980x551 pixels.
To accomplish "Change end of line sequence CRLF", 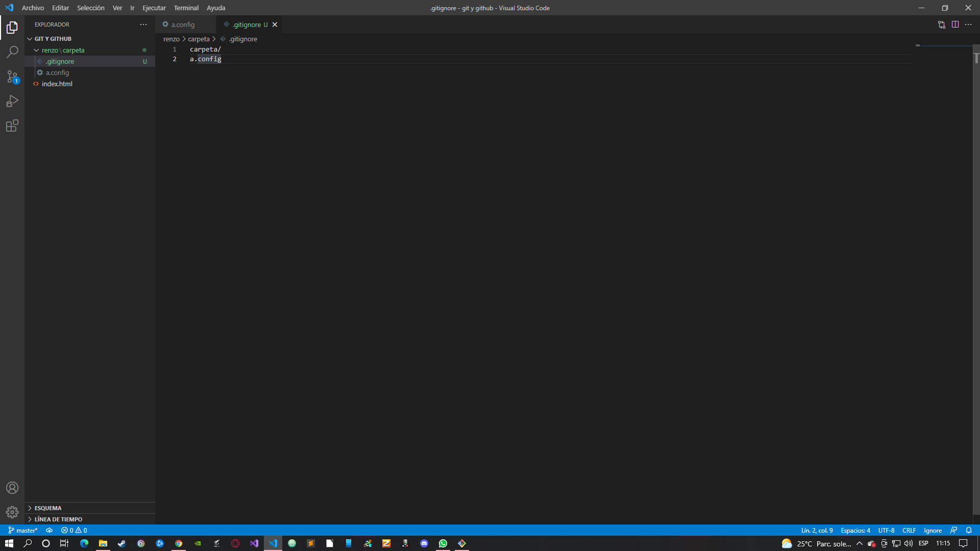I will tap(909, 530).
